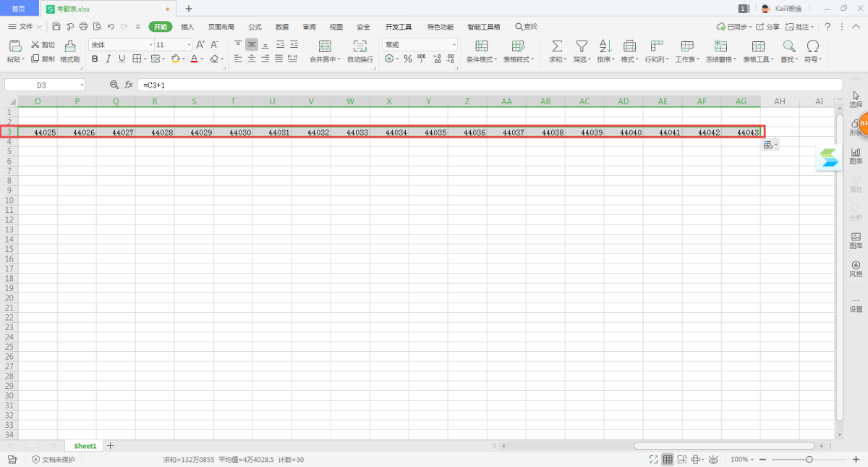
Task: Click the Freeze Panes (冻结窗格) icon
Action: [x=720, y=47]
